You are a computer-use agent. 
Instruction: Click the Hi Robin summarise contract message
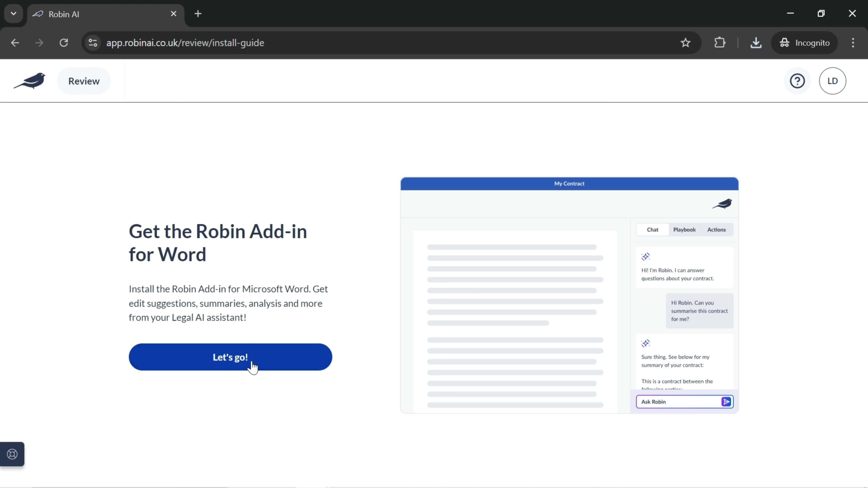pos(700,311)
